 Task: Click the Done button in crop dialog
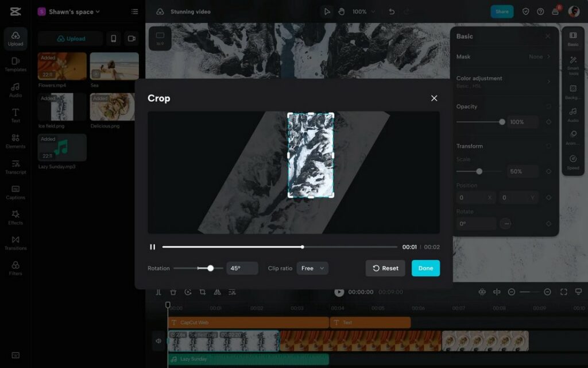pos(425,268)
